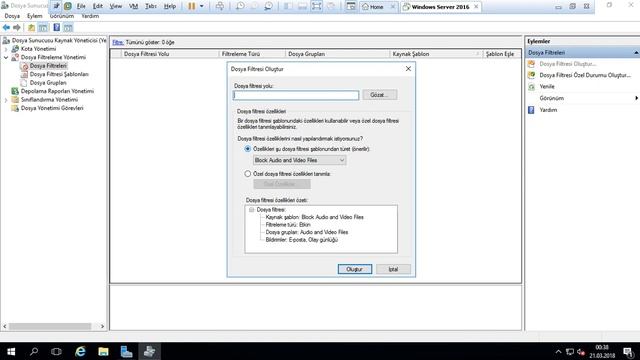This screenshot has height=360, width=640.
Task: Select Dosya Sunucusu Kaynak Yöneticisi root node
Action: [55, 40]
